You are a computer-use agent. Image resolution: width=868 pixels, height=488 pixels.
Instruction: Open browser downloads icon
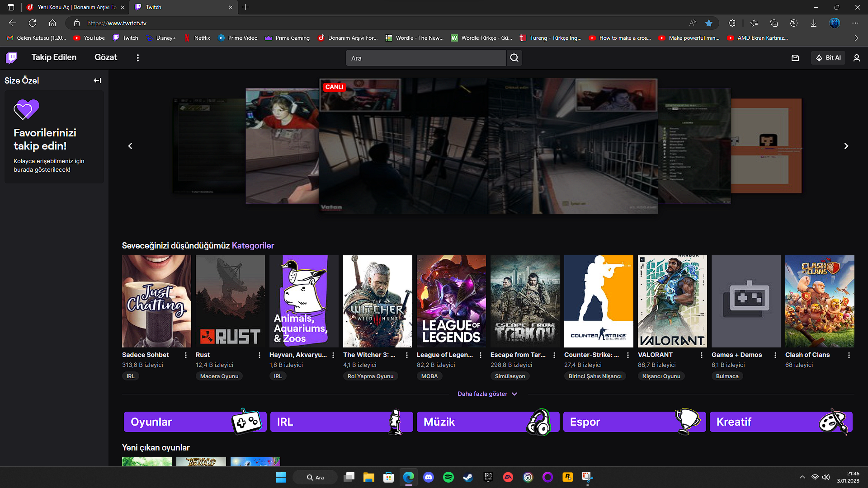[814, 23]
